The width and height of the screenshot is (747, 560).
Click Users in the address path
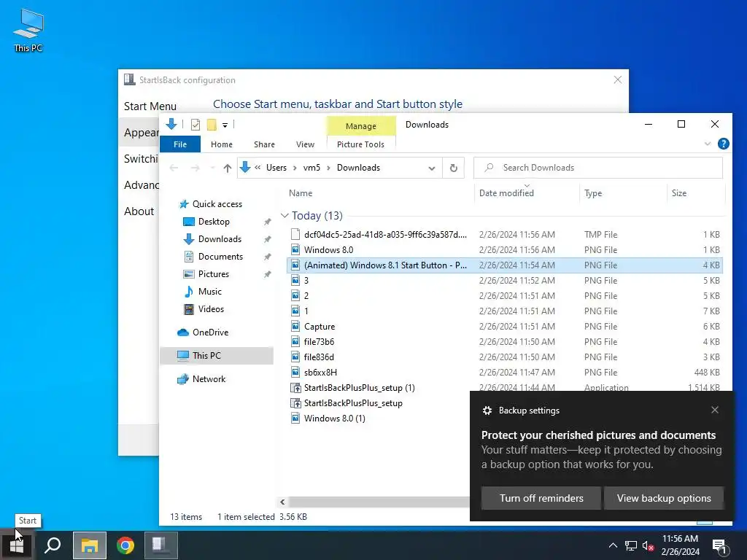tap(276, 168)
